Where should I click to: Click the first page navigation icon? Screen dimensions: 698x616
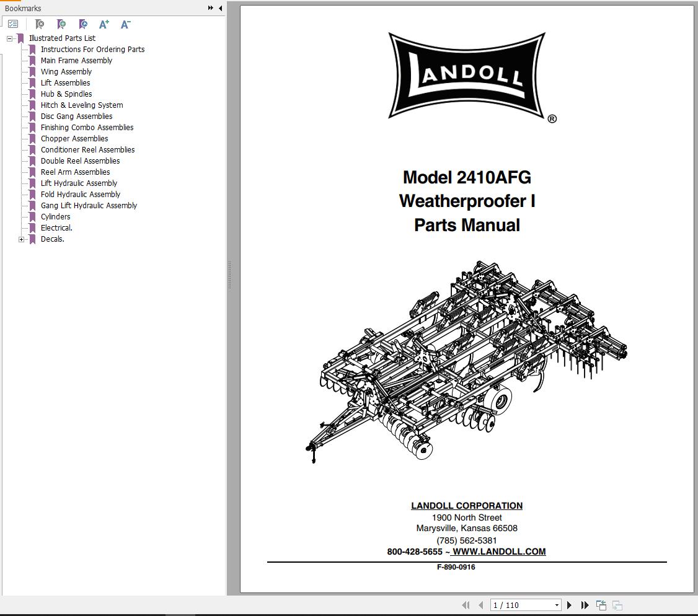click(466, 605)
